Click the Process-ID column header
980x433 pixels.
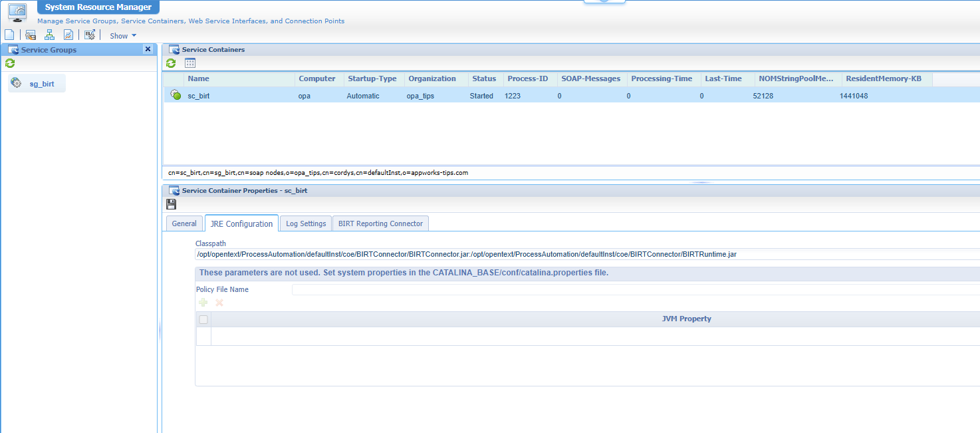point(530,78)
